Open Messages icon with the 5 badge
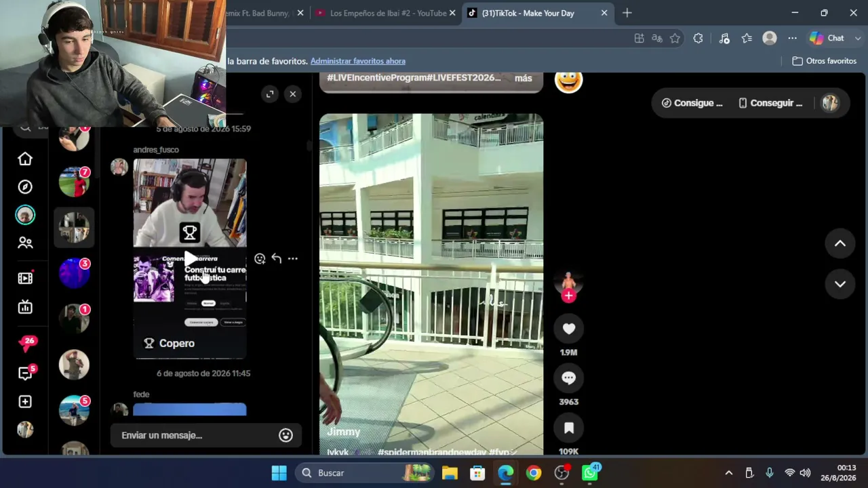Screen dimensions: 868x488 tap(26, 373)
